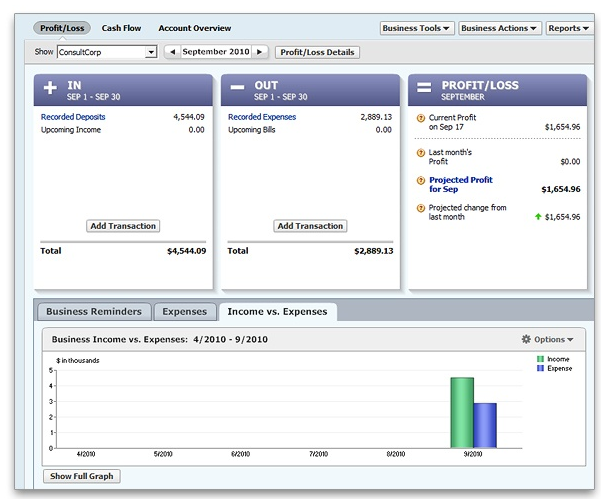Switch to Account Overview tab
Viewport: 601px width, 499px height.
pos(194,28)
